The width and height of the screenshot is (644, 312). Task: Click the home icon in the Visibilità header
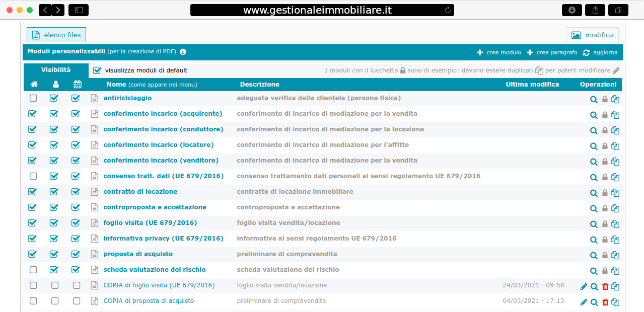(x=34, y=85)
